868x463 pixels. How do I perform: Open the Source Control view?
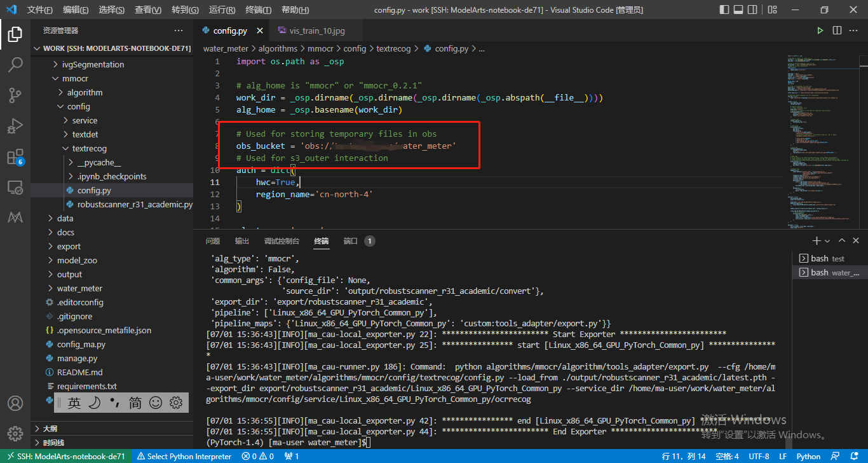(15, 95)
